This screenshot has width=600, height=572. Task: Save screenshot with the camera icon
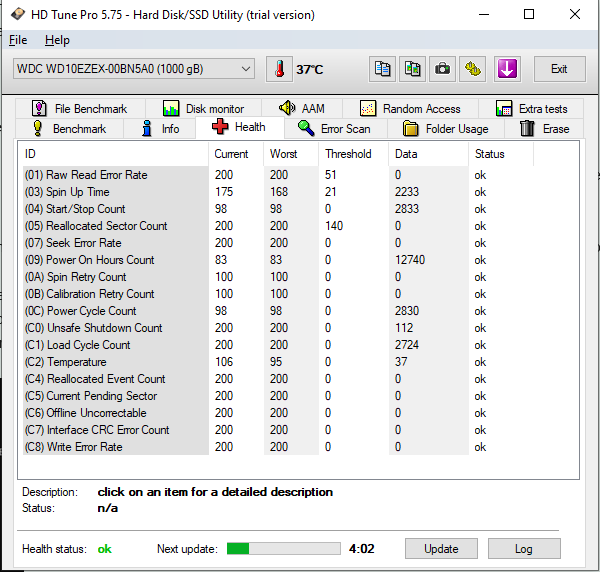click(442, 69)
